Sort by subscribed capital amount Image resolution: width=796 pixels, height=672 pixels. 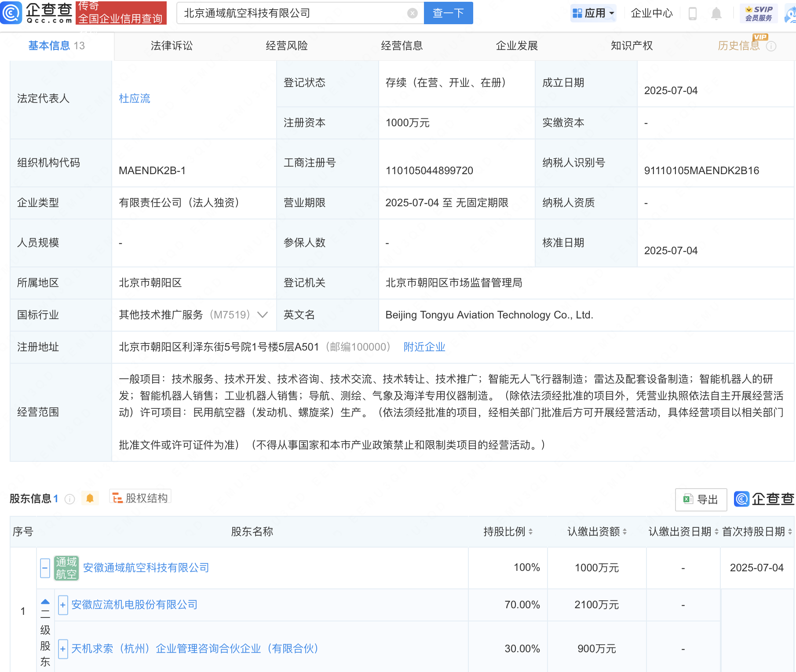(x=624, y=532)
